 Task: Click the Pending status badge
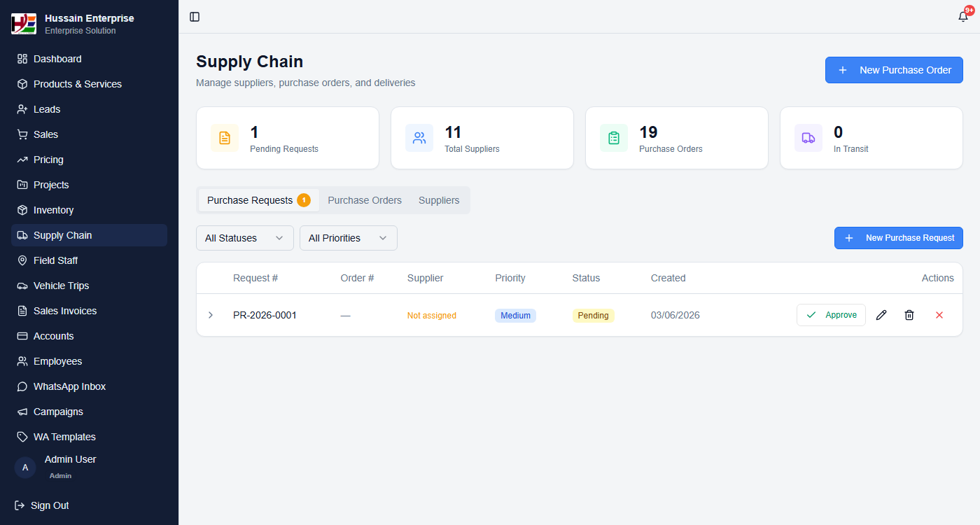click(593, 316)
